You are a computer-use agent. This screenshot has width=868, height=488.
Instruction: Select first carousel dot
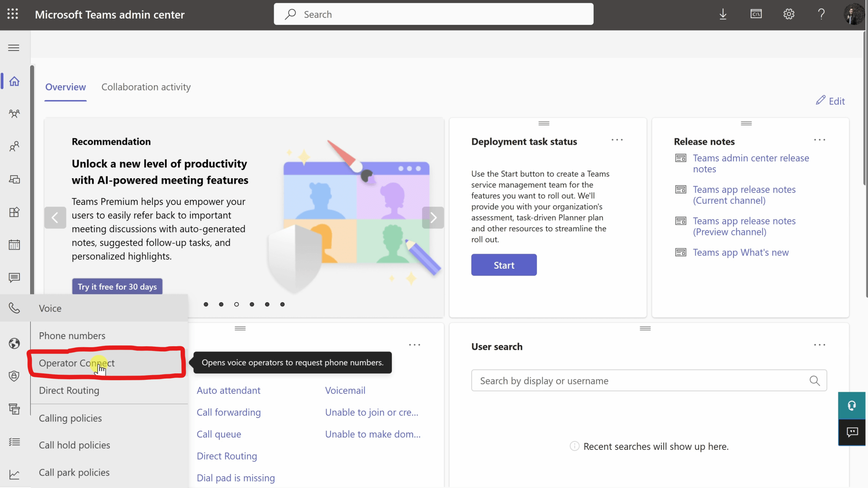tap(206, 304)
